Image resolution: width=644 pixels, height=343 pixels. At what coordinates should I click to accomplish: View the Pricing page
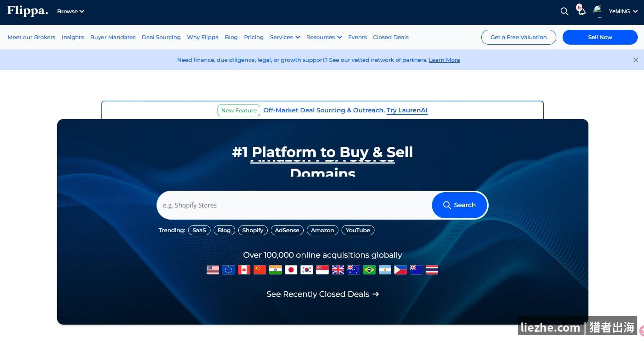[x=254, y=37]
